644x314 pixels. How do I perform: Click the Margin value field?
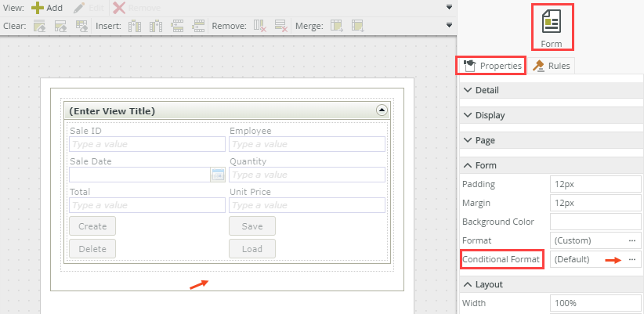pyautogui.click(x=595, y=203)
